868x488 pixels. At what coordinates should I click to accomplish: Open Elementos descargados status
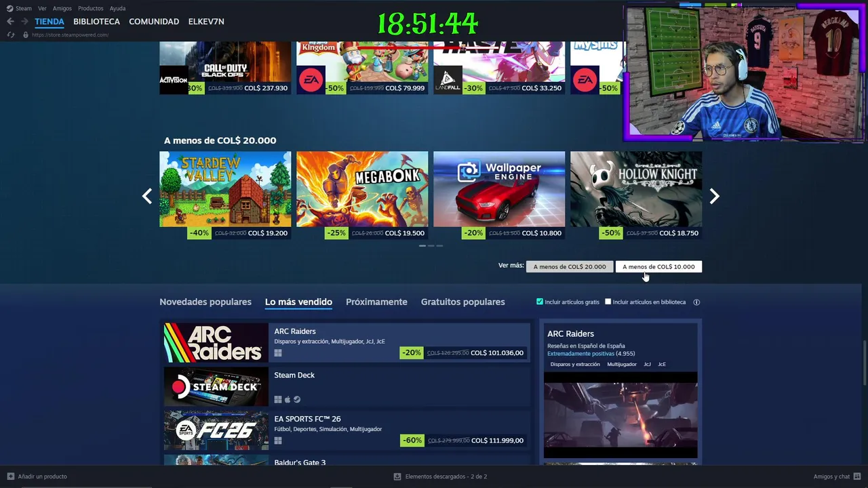tap(446, 476)
